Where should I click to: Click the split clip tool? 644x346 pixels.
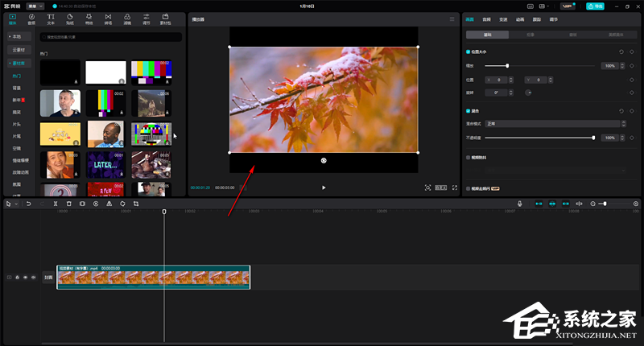(x=56, y=204)
